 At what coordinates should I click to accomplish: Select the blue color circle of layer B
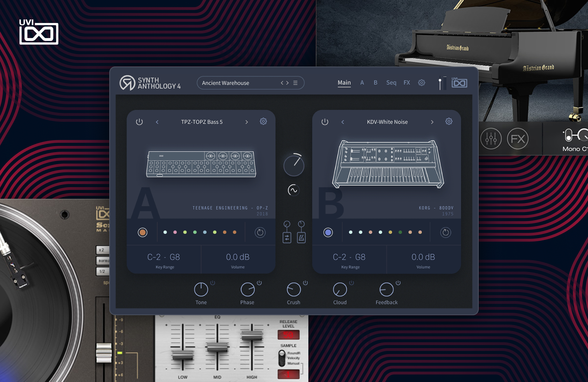[x=328, y=232]
